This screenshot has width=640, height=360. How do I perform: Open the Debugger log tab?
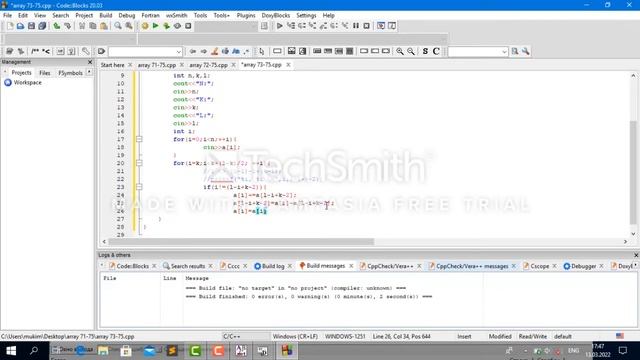583,266
